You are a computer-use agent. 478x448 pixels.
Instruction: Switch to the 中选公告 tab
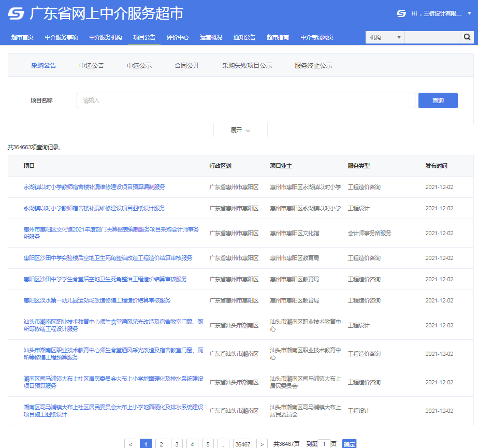(92, 66)
